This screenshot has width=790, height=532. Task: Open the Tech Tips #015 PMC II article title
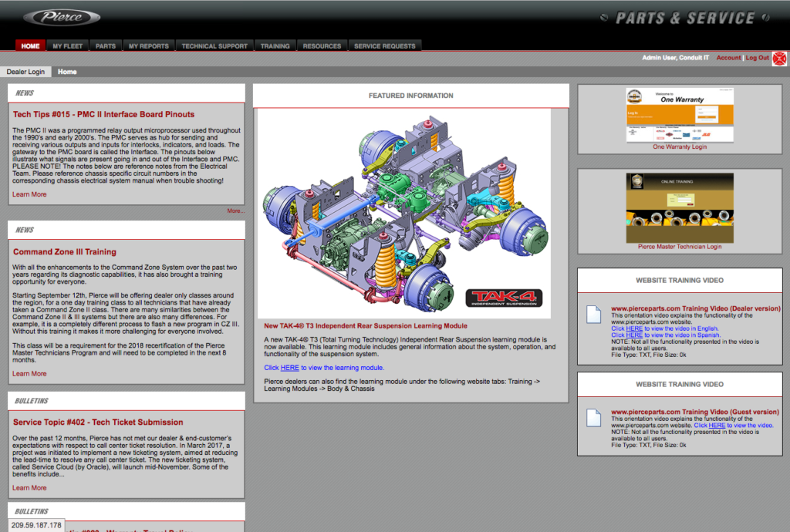tap(104, 114)
